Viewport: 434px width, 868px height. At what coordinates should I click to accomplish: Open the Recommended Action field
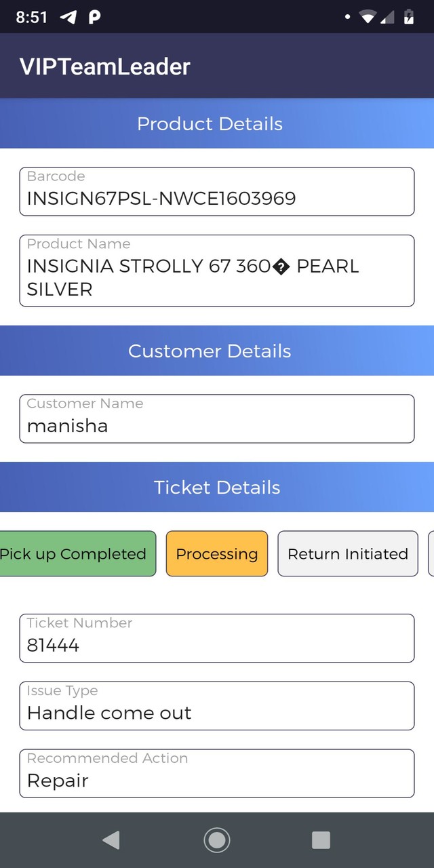coord(217,774)
